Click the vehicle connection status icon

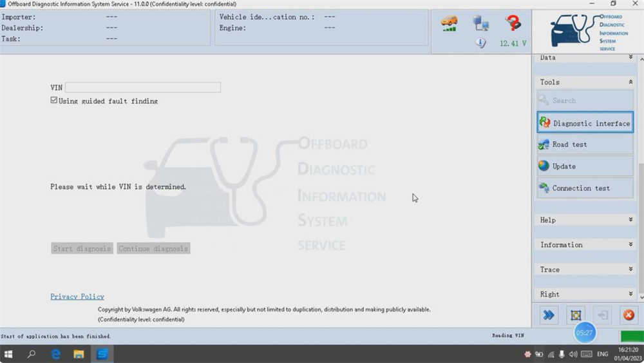click(x=449, y=23)
